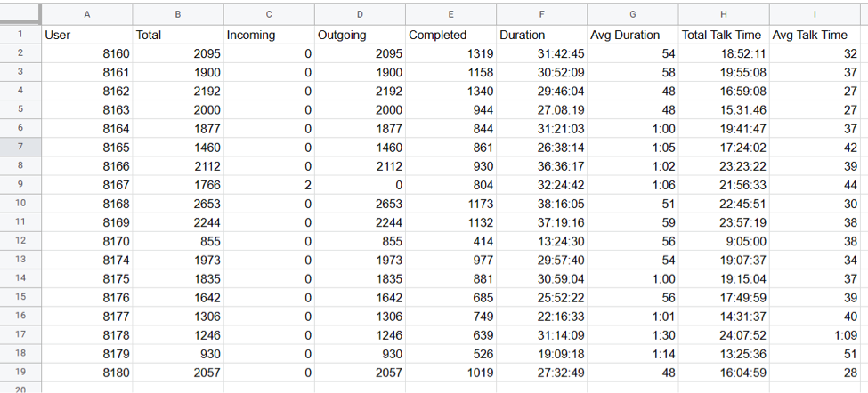Viewport: 868px width, 393px height.
Task: Click the Avg Duration header cell
Action: click(632, 35)
